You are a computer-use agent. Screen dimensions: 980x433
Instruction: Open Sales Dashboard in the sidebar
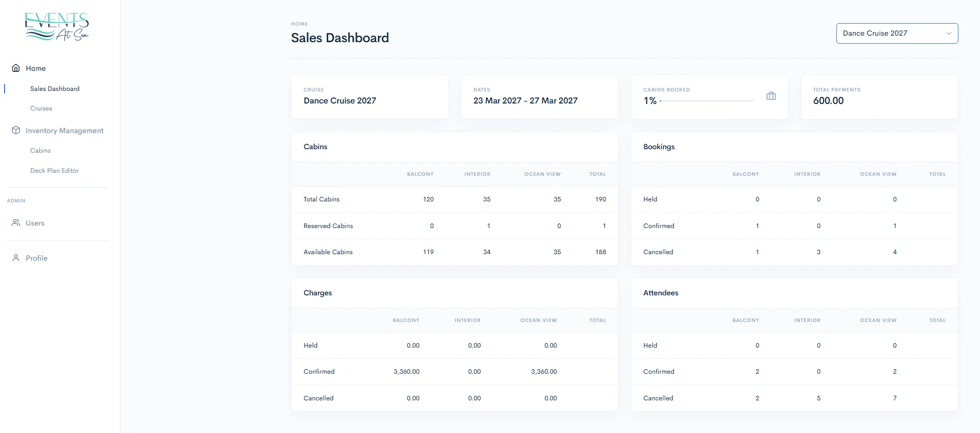click(55, 89)
